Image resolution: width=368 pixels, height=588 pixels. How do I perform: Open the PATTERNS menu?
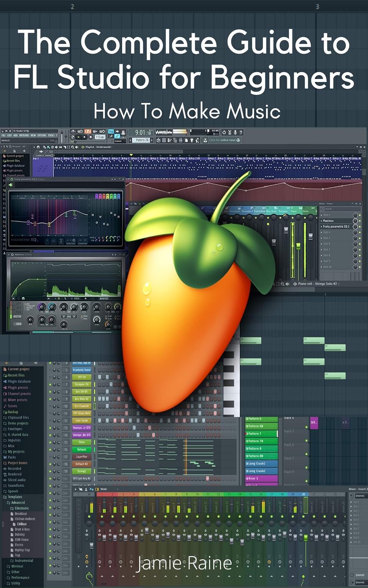(24, 135)
